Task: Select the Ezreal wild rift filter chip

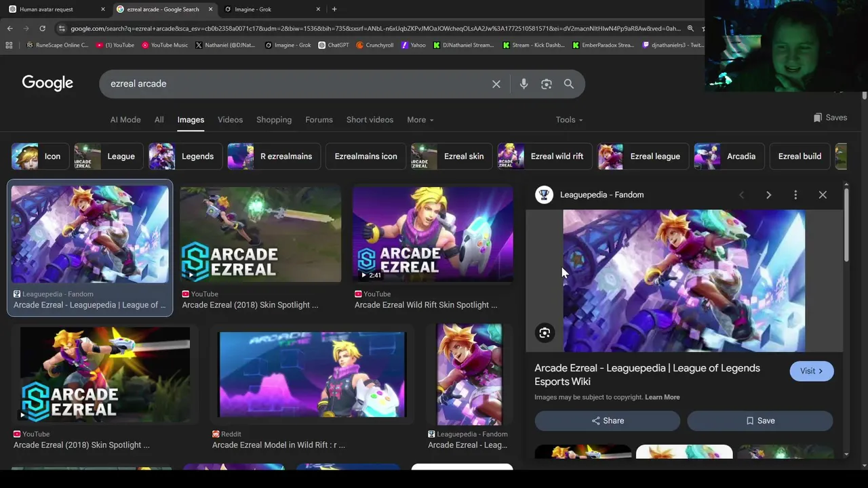Action: click(x=544, y=157)
